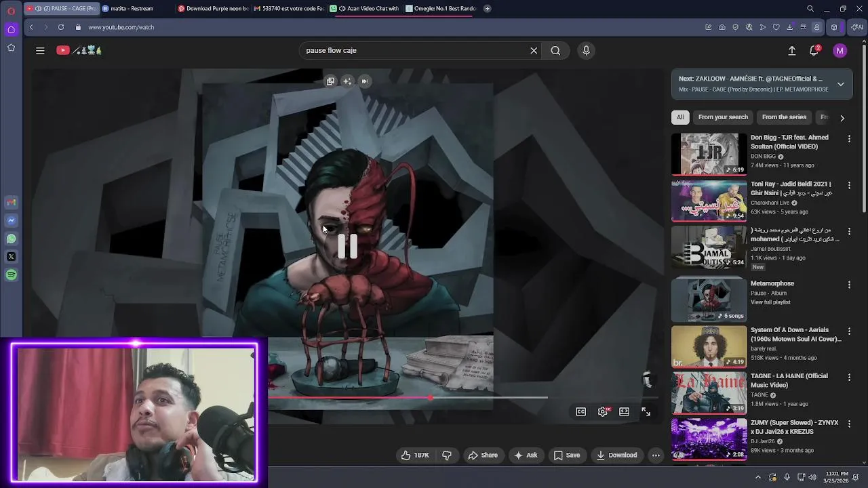Viewport: 868px width, 488px height.
Task: Open Opera sidebar bookmarks star icon
Action: 11,47
